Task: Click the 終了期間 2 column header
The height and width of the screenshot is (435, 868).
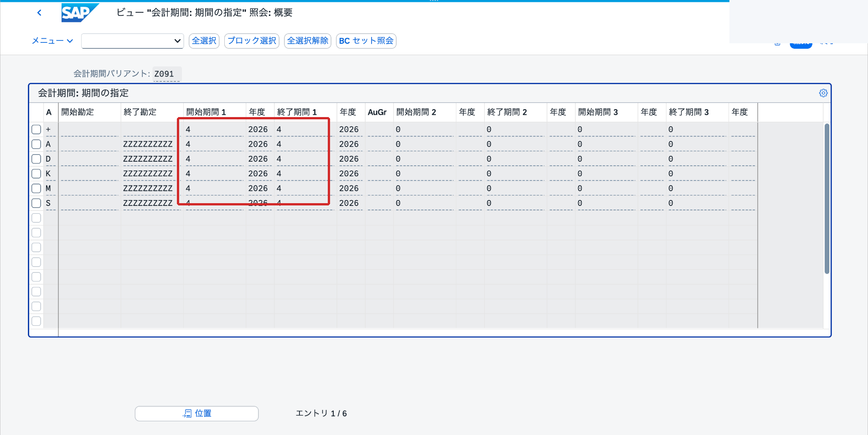Action: 515,112
